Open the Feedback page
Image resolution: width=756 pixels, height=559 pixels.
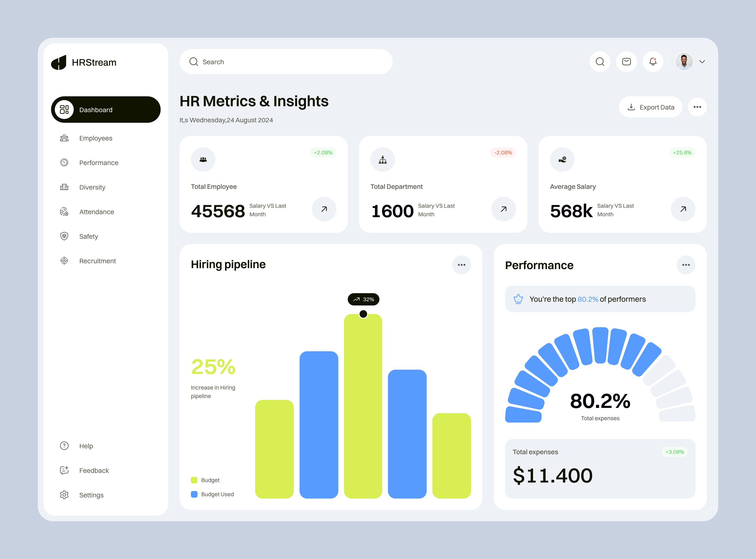point(94,470)
